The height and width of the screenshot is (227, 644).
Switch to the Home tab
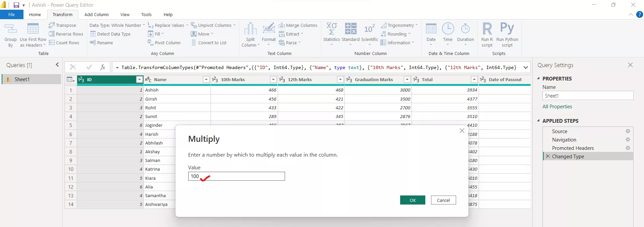(35, 14)
